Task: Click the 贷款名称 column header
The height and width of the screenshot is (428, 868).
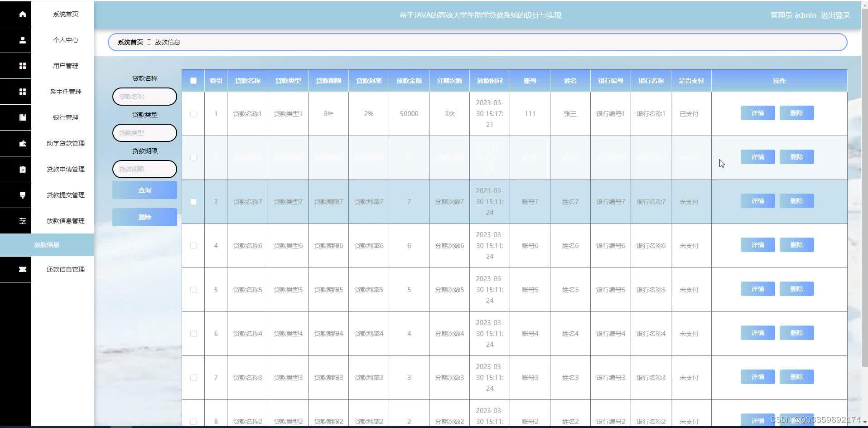Action: (x=247, y=81)
